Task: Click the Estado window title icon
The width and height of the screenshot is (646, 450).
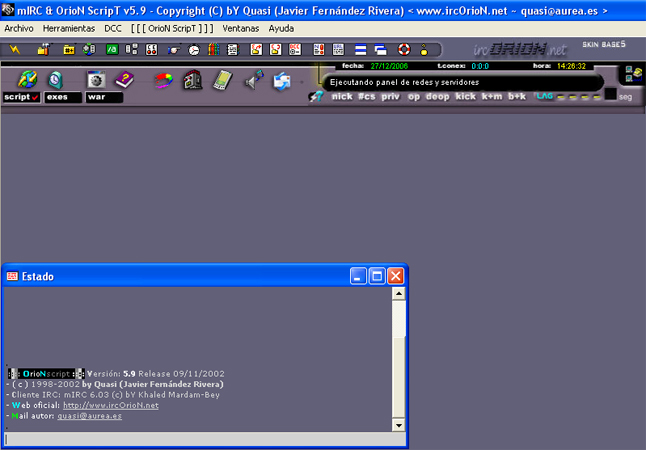Action: click(x=12, y=276)
